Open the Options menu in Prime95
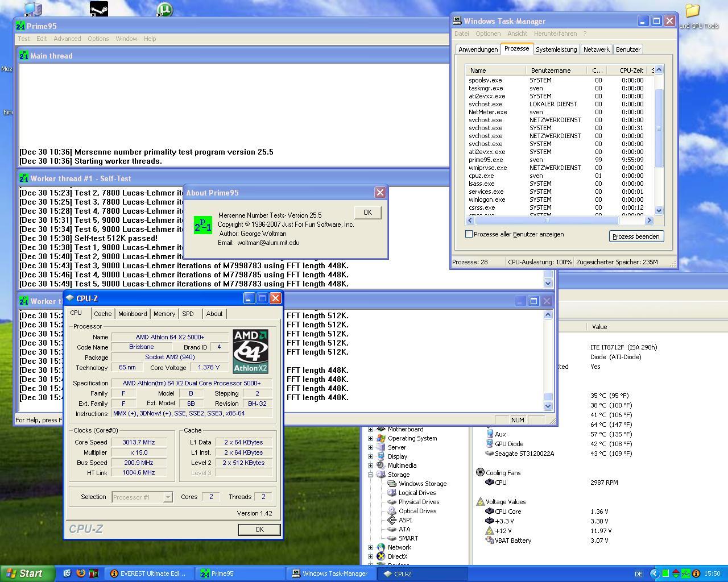 (98, 39)
